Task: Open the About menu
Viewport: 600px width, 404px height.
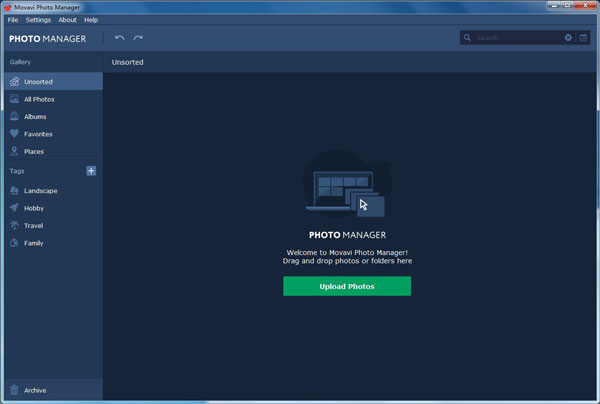Action: (67, 20)
